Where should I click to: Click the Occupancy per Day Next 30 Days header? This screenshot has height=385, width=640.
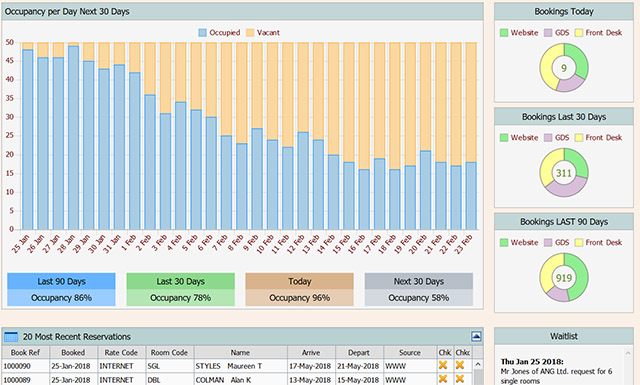coord(242,11)
